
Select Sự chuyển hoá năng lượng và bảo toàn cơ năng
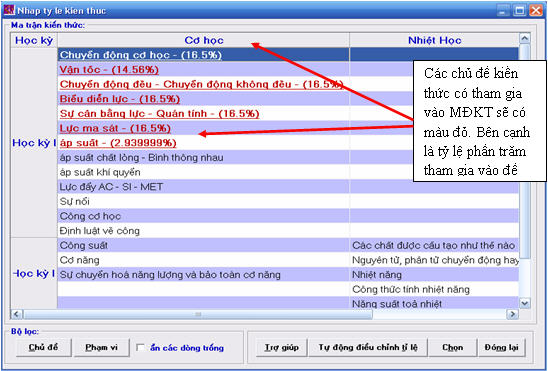coord(203,275)
